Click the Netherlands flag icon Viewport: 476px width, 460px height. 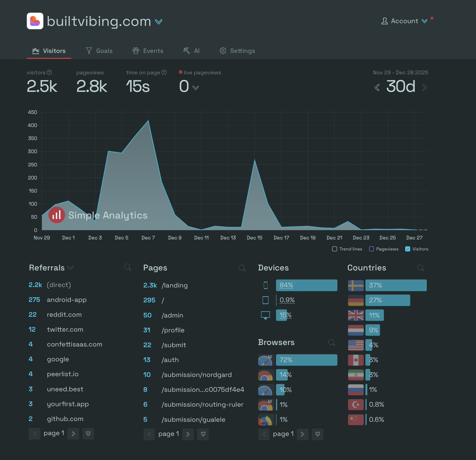pyautogui.click(x=356, y=330)
